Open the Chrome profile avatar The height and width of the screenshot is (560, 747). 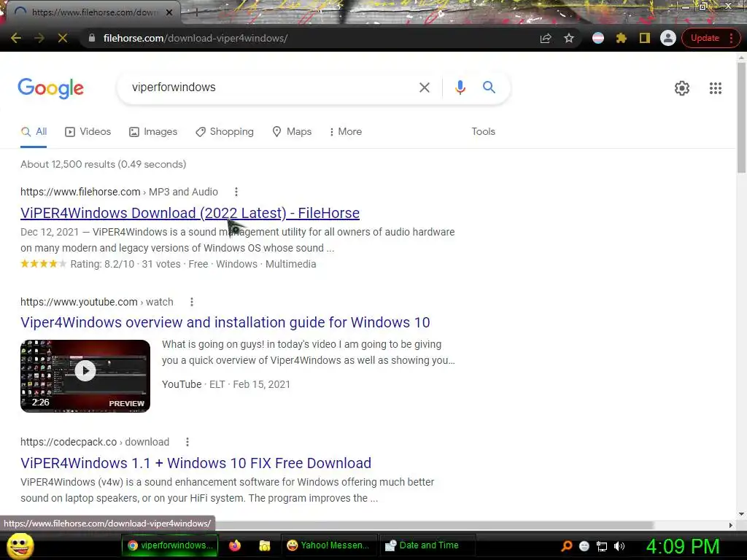click(668, 38)
